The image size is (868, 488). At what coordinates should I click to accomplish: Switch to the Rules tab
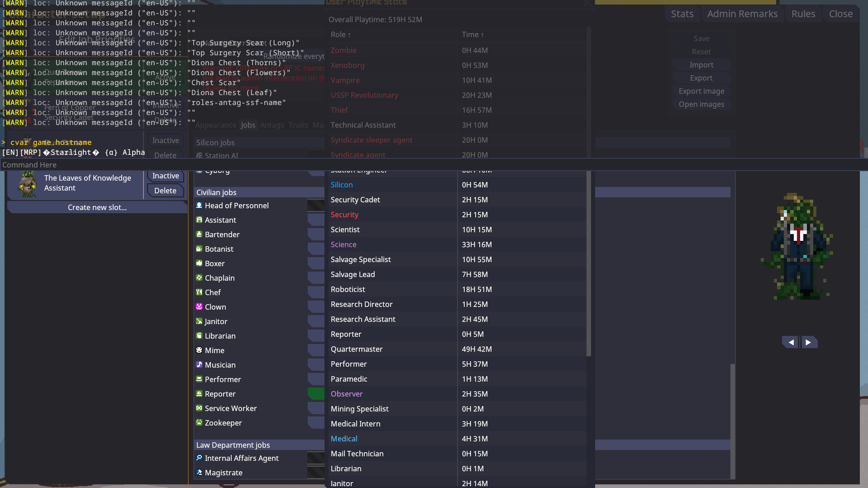tap(803, 14)
